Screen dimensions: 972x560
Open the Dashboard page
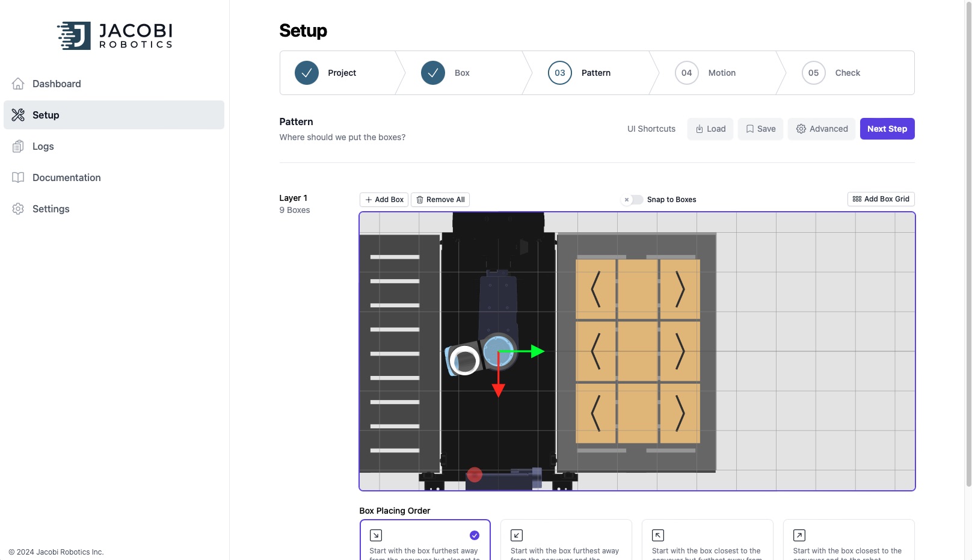pos(114,84)
